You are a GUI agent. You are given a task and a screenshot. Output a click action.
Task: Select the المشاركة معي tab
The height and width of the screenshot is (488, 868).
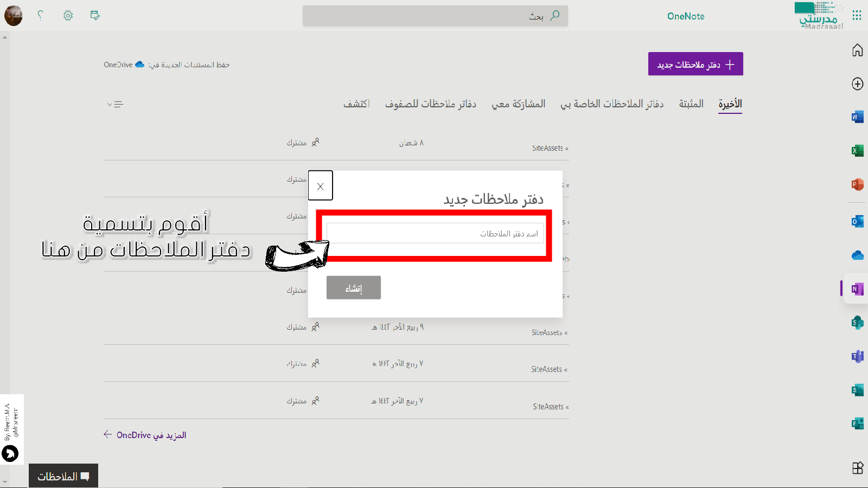coord(518,104)
